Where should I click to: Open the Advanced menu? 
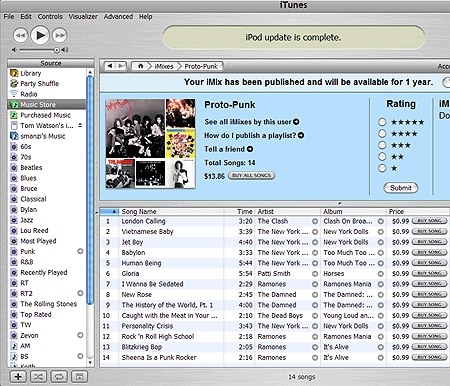(118, 16)
